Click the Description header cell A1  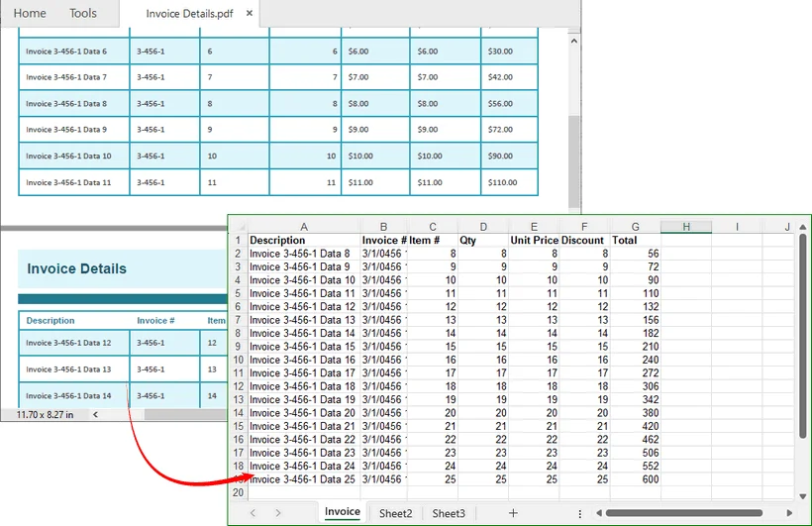[x=304, y=240]
